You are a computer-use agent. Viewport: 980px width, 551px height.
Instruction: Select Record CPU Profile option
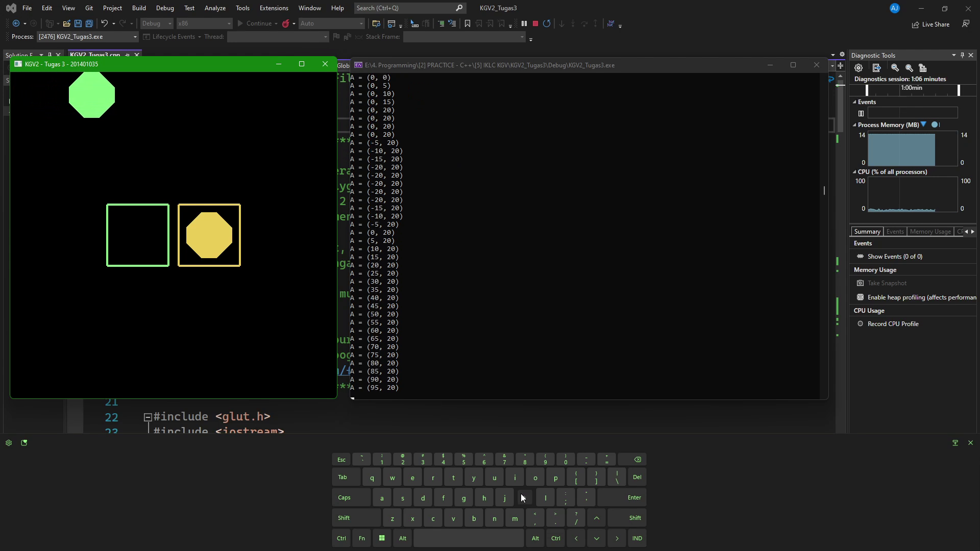coord(893,324)
